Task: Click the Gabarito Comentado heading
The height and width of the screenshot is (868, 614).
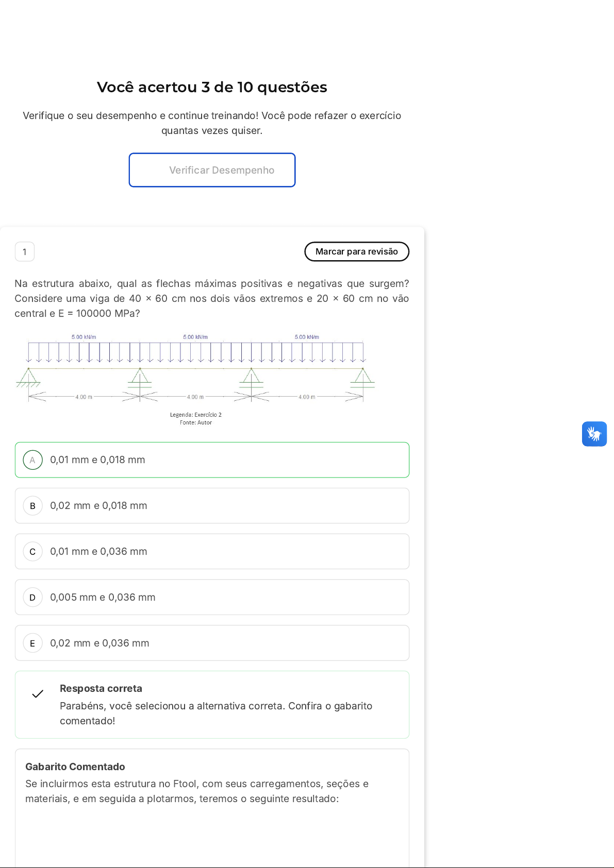Action: click(75, 767)
